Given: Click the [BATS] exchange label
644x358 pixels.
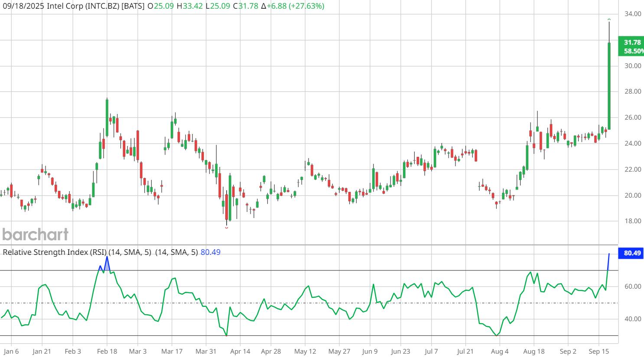Looking at the screenshot, I should click(133, 6).
